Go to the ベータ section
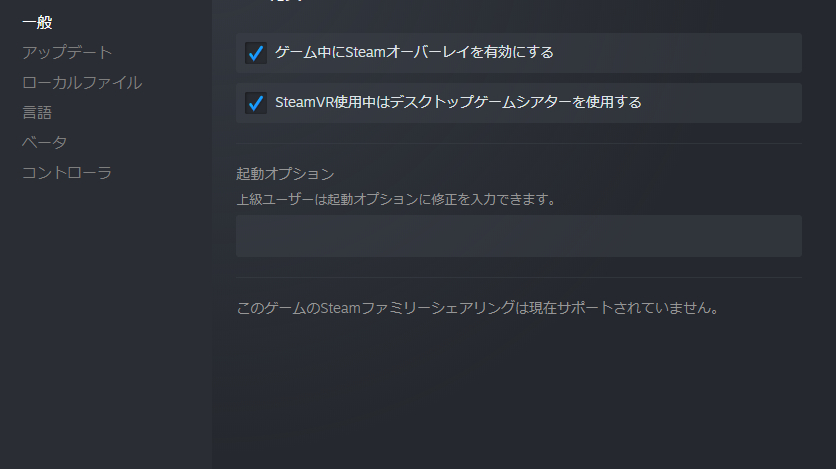 tap(44, 142)
